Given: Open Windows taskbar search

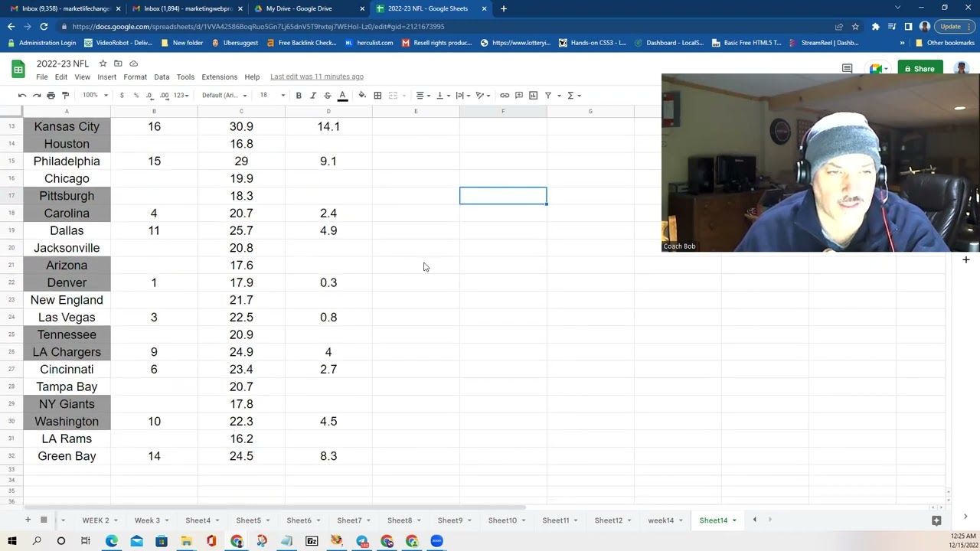Looking at the screenshot, I should pos(36,541).
